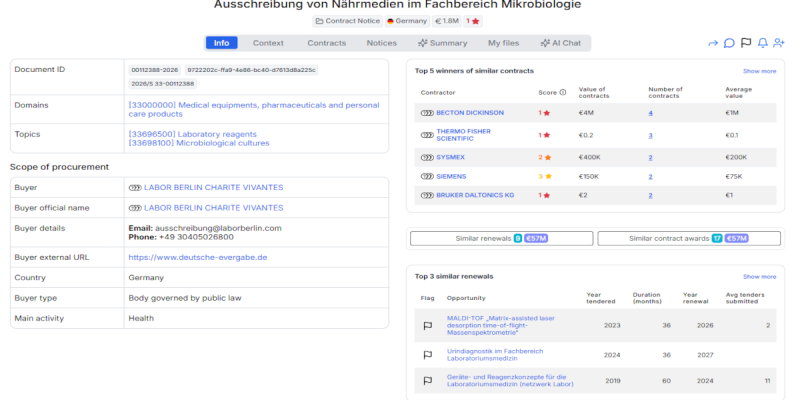Open the Urindiagnostik im Fachbereich opportunity
The height and width of the screenshot is (400, 800).
click(x=495, y=355)
